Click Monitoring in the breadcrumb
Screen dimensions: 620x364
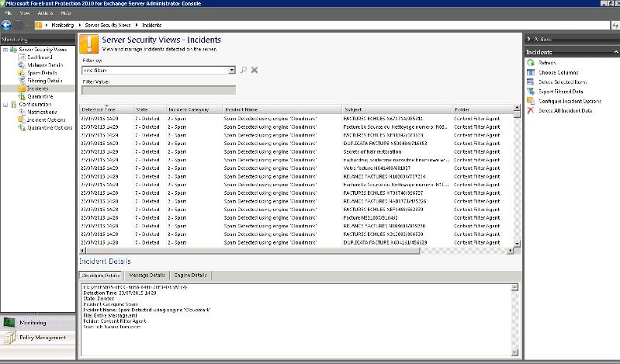point(63,25)
